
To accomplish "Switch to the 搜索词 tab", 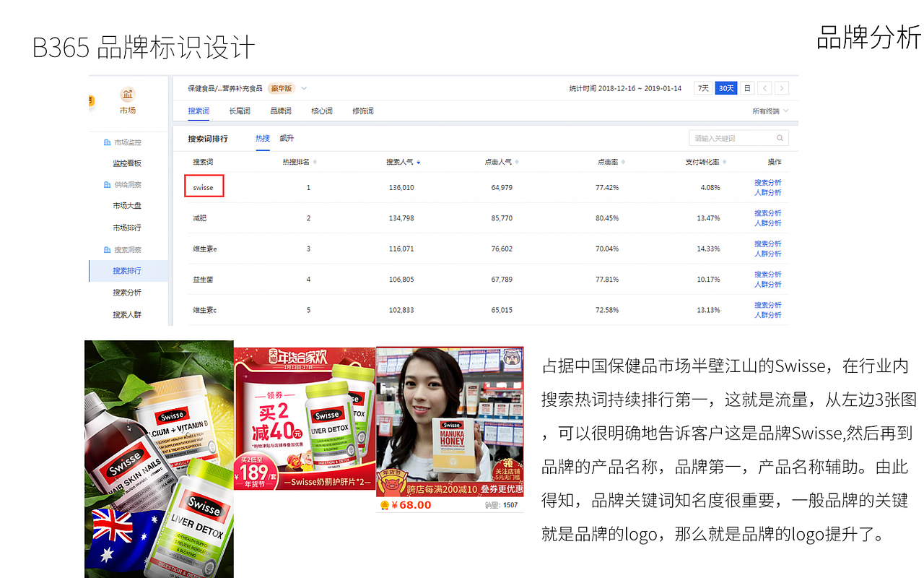I will (x=199, y=111).
